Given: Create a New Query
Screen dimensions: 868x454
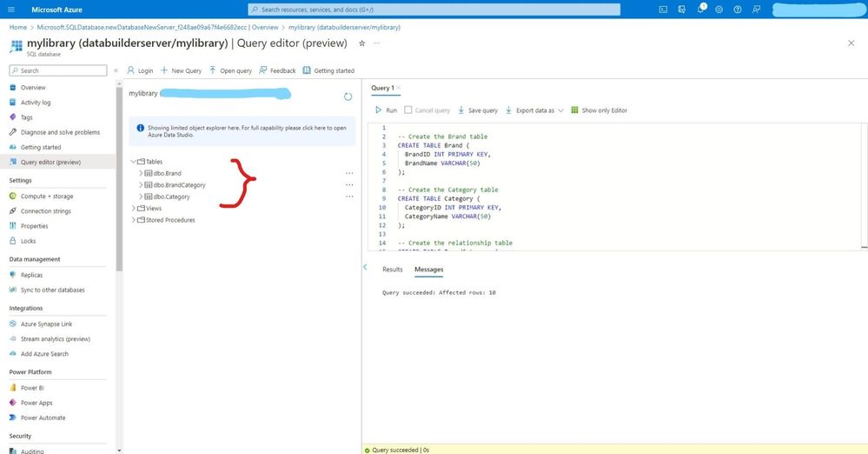Looking at the screenshot, I should click(181, 70).
